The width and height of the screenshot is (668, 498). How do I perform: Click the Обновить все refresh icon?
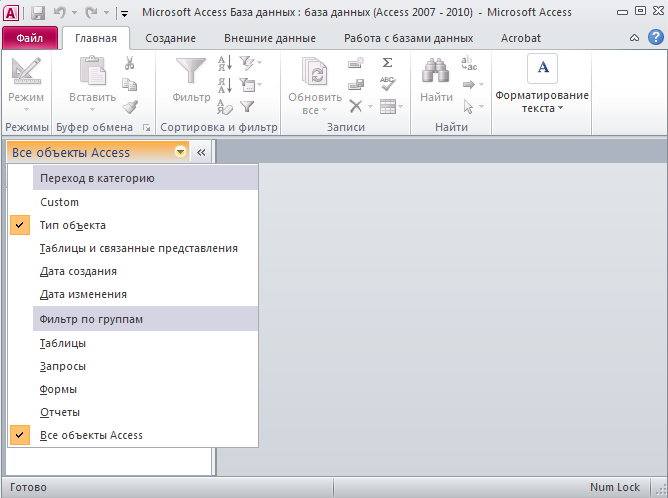click(315, 72)
